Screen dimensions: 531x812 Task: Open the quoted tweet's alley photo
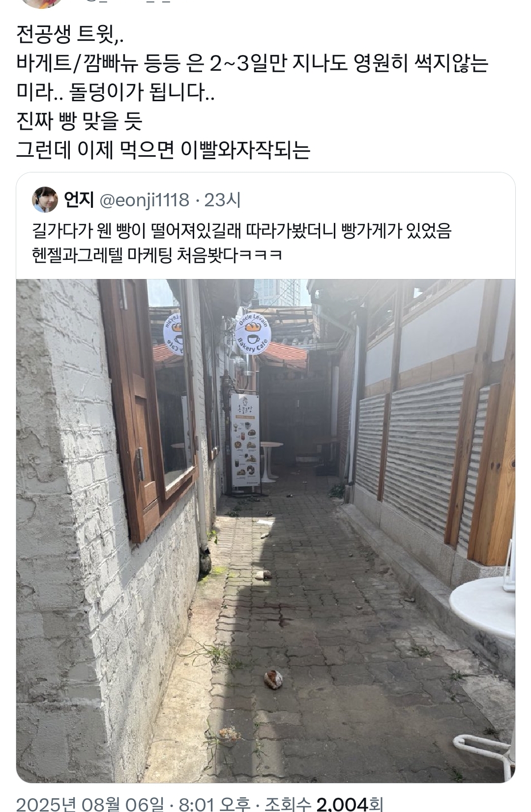[265, 531]
